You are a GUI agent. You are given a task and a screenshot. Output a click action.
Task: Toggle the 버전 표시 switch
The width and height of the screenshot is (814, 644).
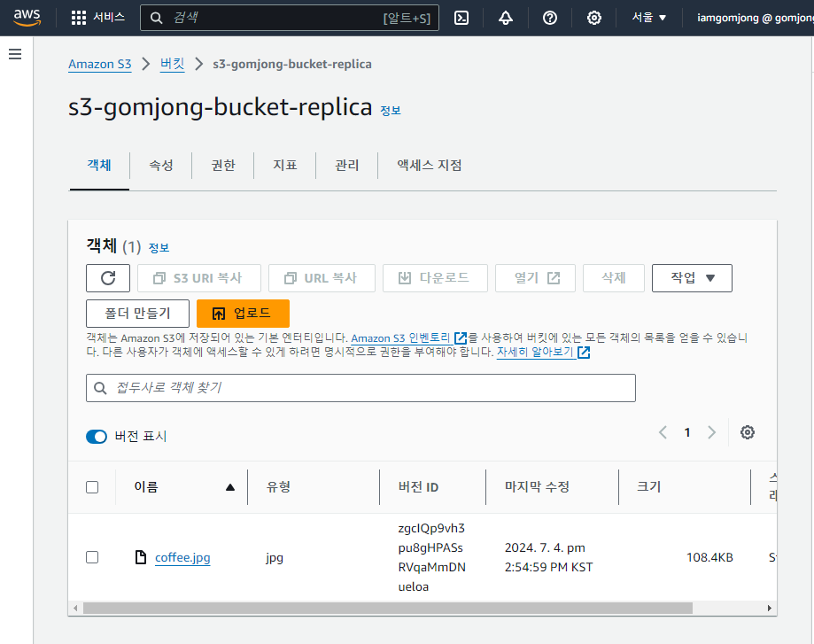[97, 436]
